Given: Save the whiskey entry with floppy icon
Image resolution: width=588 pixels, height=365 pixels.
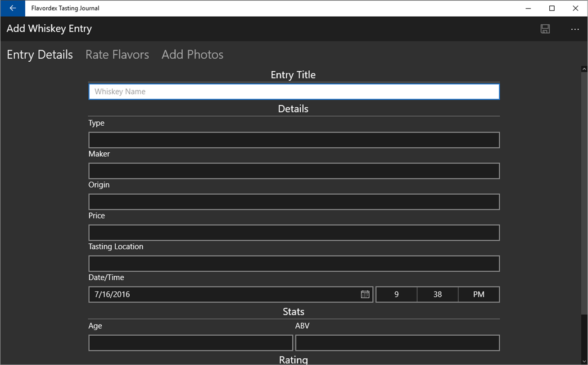Looking at the screenshot, I should coord(545,29).
